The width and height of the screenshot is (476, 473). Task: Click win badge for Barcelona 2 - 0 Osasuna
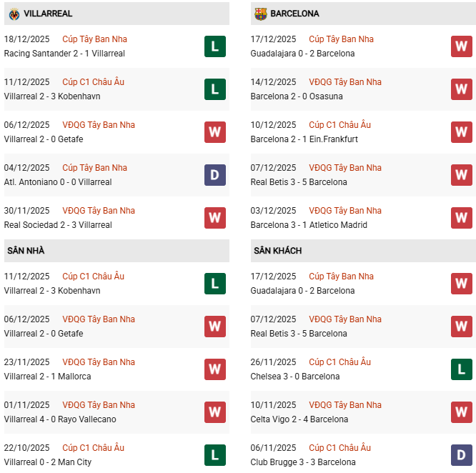click(x=461, y=89)
